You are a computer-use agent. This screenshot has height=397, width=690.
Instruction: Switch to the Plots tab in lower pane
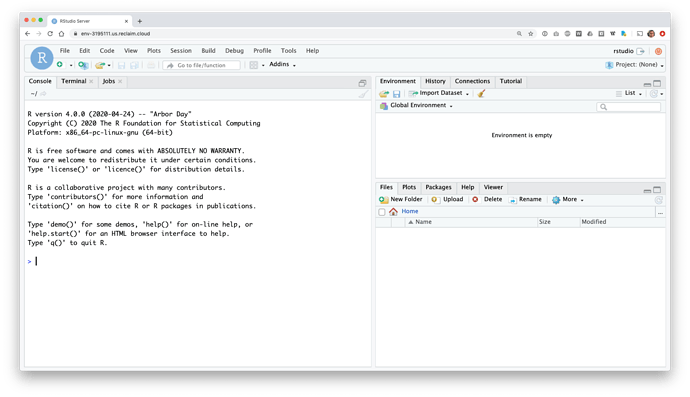click(x=409, y=187)
